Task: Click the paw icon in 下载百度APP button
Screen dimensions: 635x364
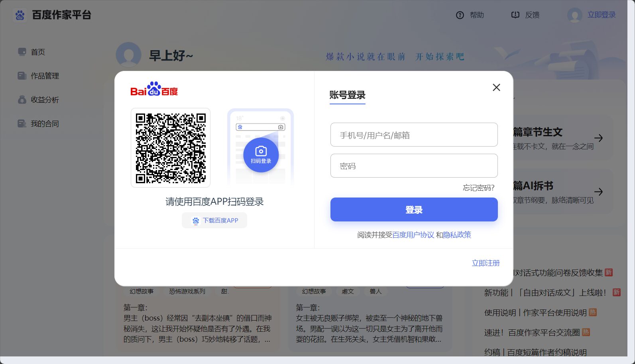Action: pos(196,221)
